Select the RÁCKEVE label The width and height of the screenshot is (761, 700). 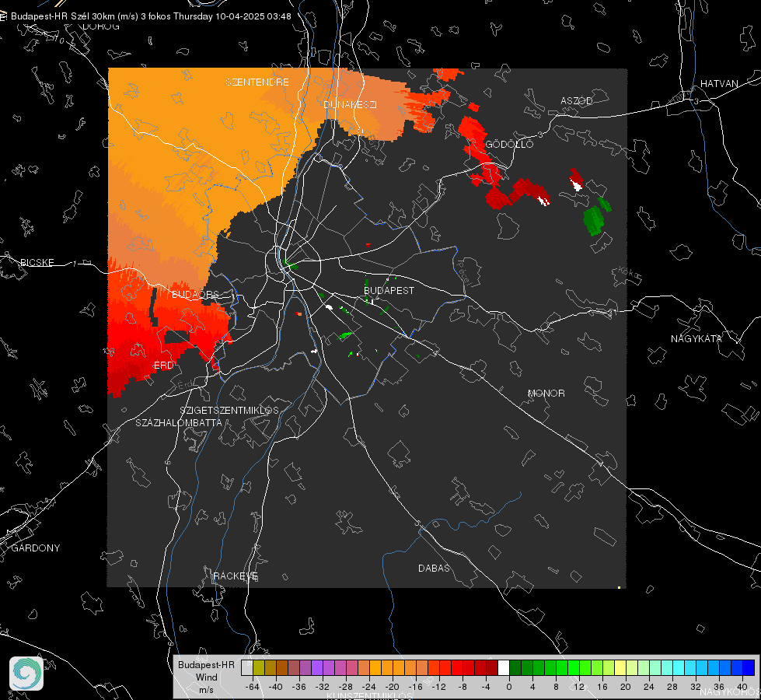point(236,576)
